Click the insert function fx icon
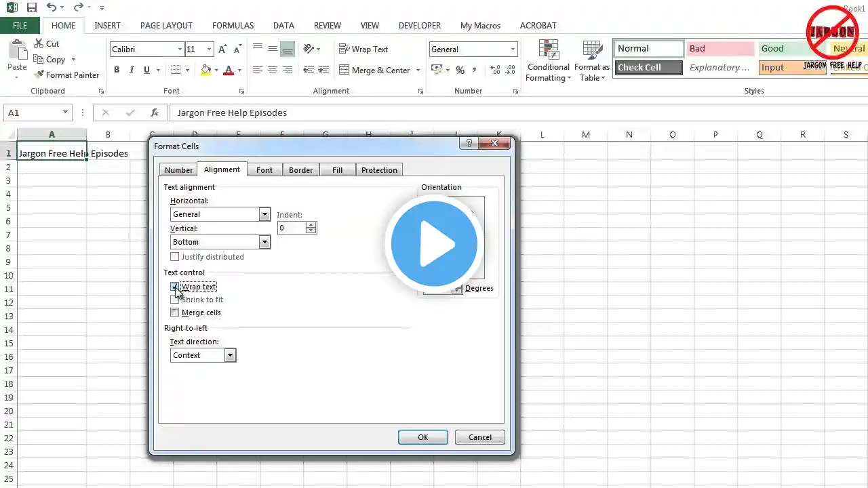This screenshot has width=868, height=488. click(155, 113)
